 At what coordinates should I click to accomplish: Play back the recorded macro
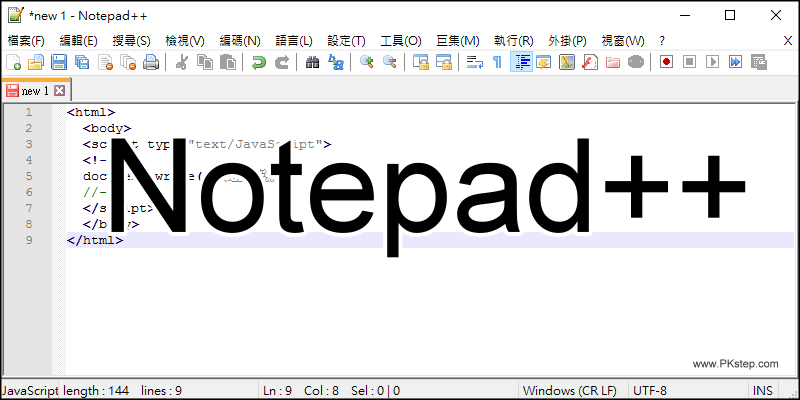point(712,62)
